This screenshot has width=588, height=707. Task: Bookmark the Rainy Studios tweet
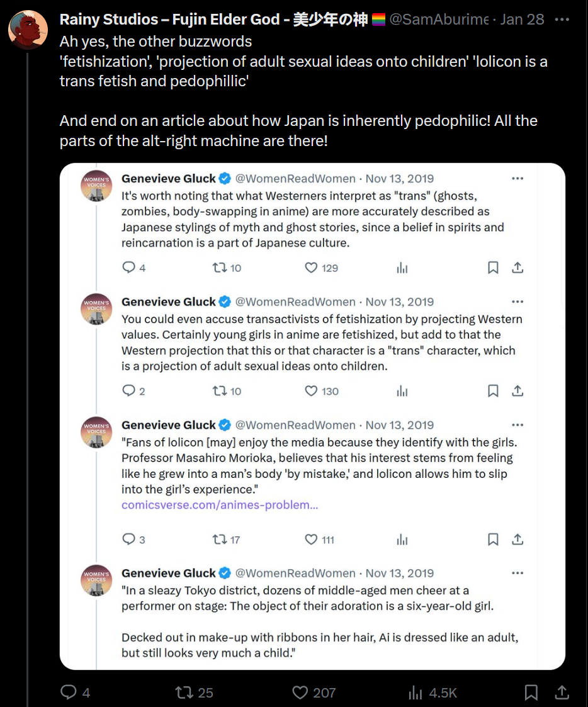531,693
